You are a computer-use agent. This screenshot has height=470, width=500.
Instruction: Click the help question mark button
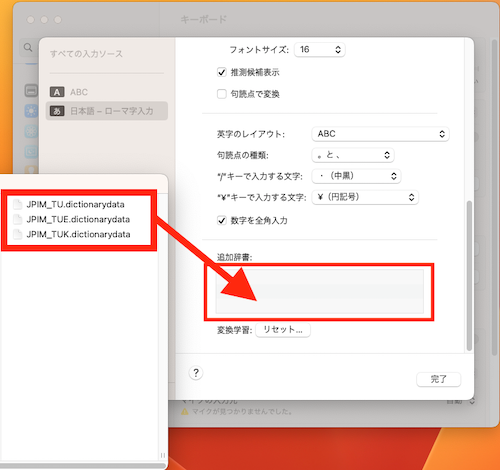[196, 373]
